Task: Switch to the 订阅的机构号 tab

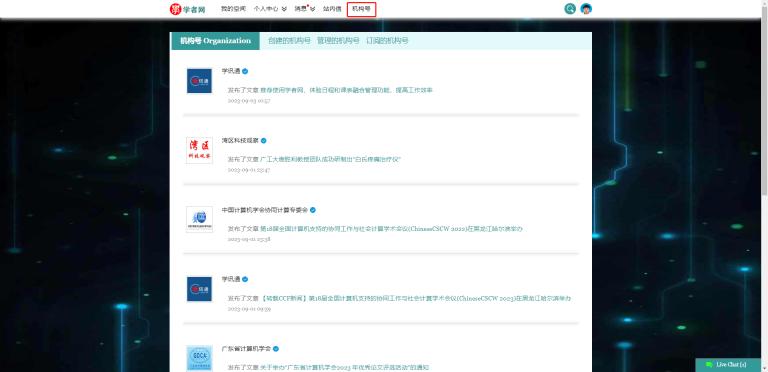Action: [x=387, y=41]
